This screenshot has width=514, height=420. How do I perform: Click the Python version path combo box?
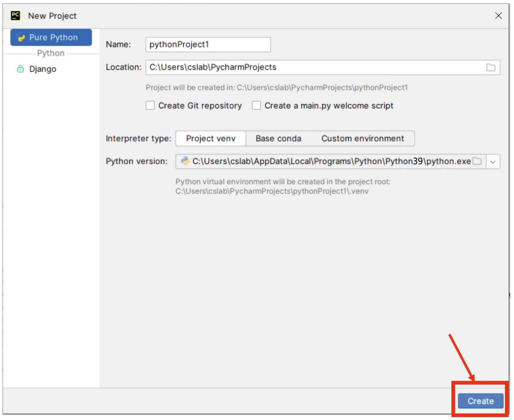338,161
